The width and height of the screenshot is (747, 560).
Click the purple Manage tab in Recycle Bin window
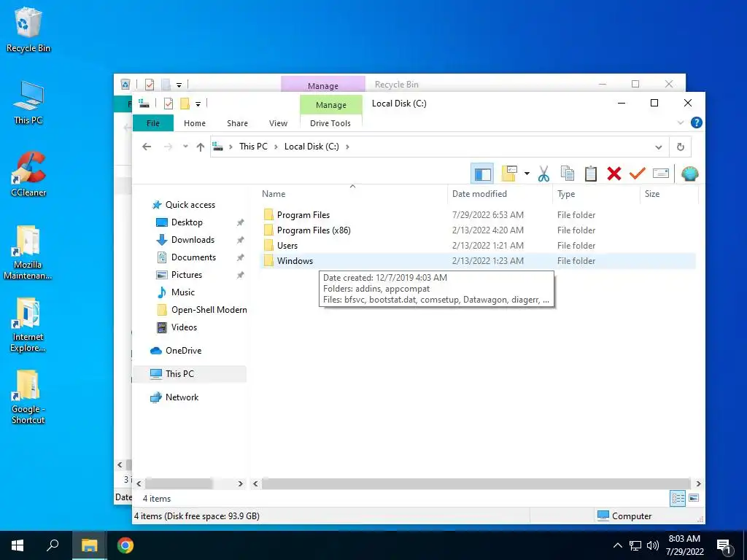(x=323, y=86)
